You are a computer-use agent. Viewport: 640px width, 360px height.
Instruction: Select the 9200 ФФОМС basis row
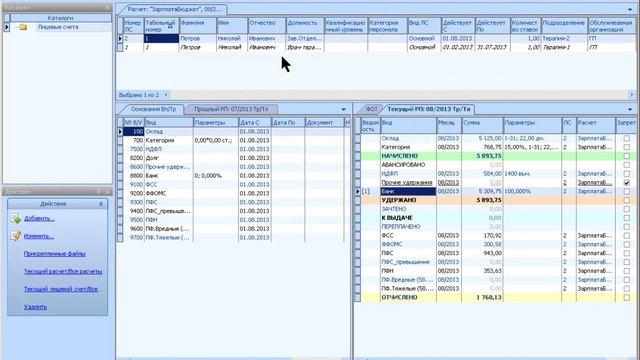point(233,193)
